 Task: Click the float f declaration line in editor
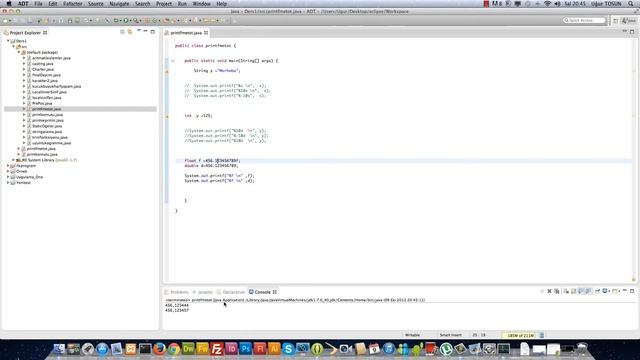[212, 161]
